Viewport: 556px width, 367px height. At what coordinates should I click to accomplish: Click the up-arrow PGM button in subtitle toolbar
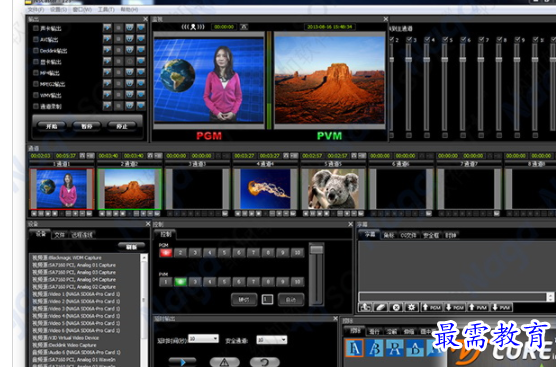pos(432,307)
